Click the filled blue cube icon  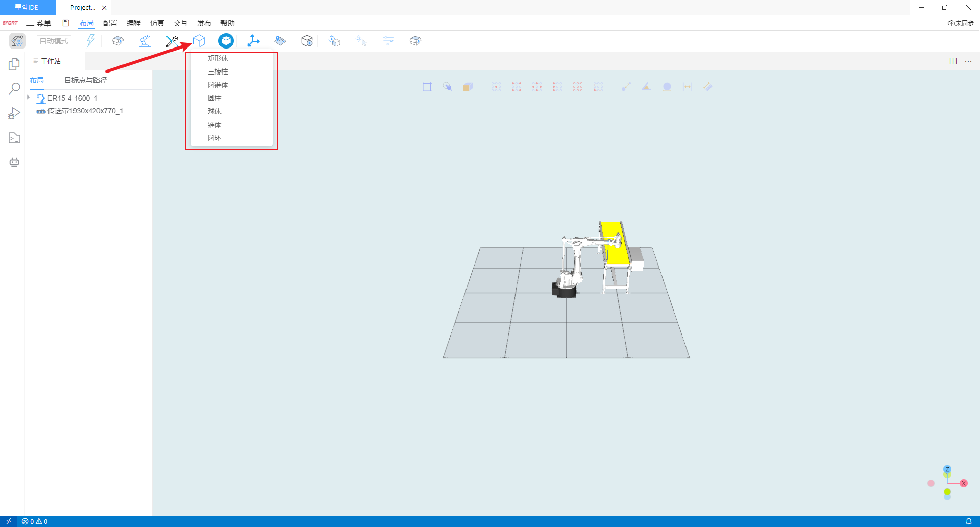coord(226,41)
